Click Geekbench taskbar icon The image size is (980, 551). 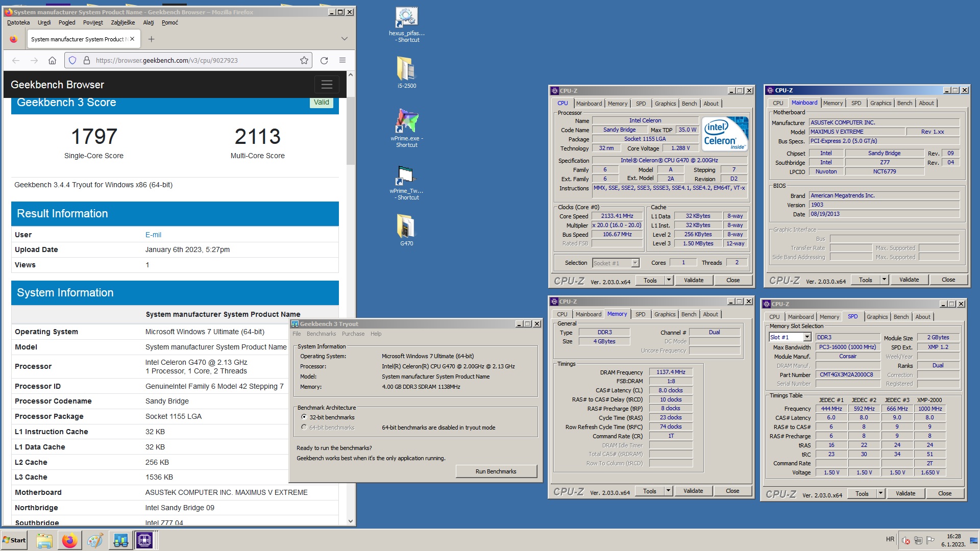coord(120,540)
